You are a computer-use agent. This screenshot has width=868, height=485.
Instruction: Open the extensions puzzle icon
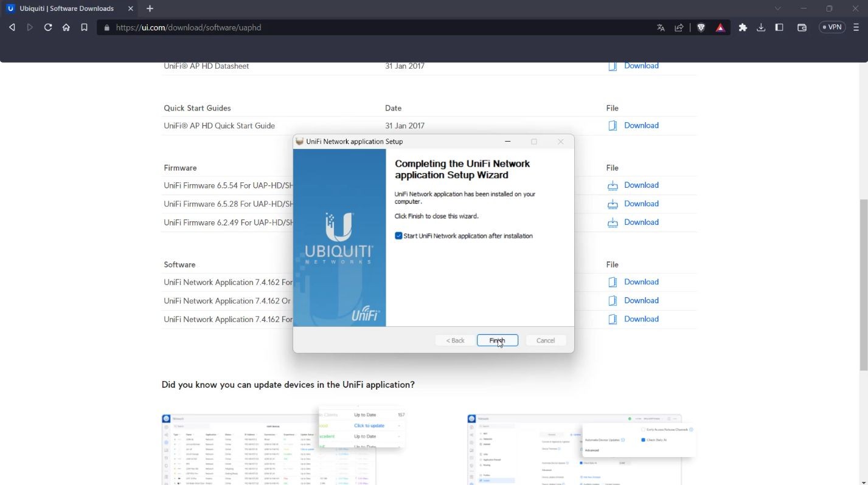click(743, 27)
